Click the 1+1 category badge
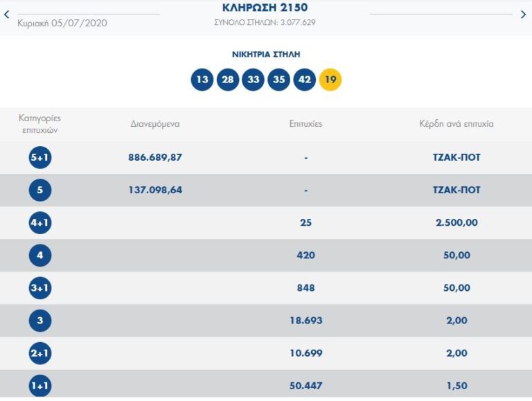The height and width of the screenshot is (401, 532). pos(40,386)
